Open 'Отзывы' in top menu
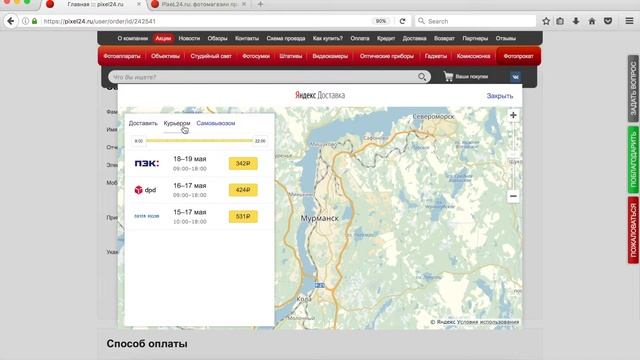The image size is (640, 360). point(506,38)
